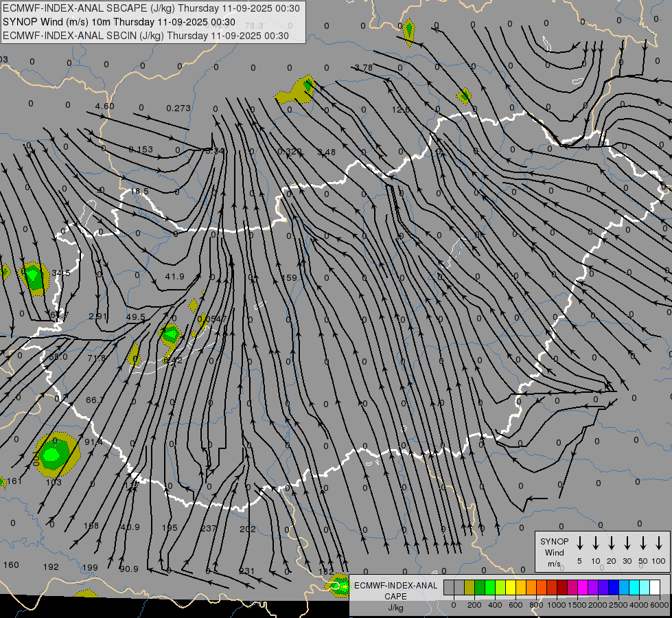Click the 30 m/s wind arrow in the legend
Viewport: 672px width, 618px height.
(627, 543)
